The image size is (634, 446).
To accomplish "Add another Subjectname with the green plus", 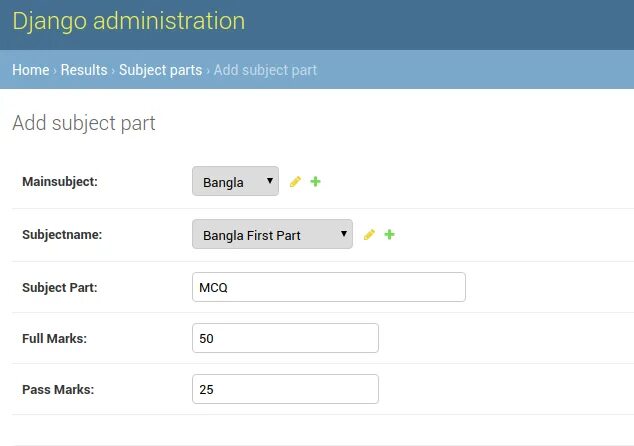I will [x=389, y=235].
